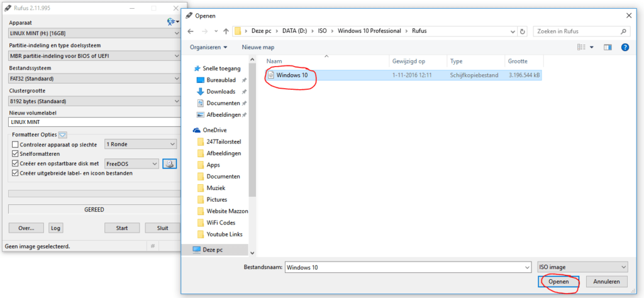Click 'ISO' in the address breadcrumb

click(323, 31)
